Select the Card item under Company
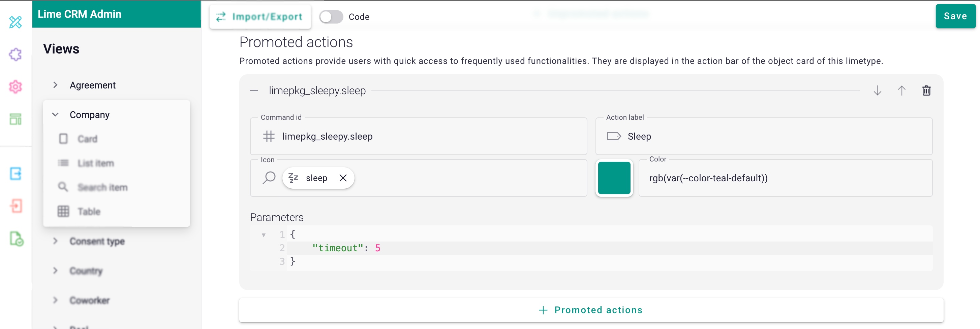 [88, 139]
